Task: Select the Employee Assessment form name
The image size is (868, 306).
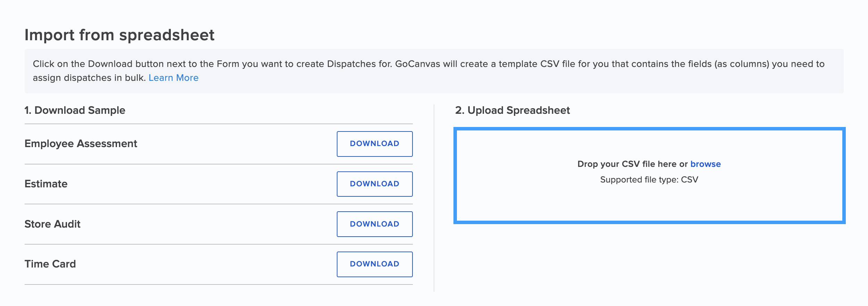Action: pyautogui.click(x=81, y=143)
